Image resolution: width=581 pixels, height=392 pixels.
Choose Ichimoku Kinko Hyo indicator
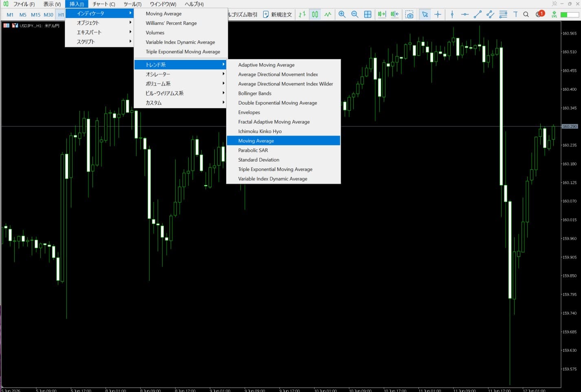pos(284,131)
